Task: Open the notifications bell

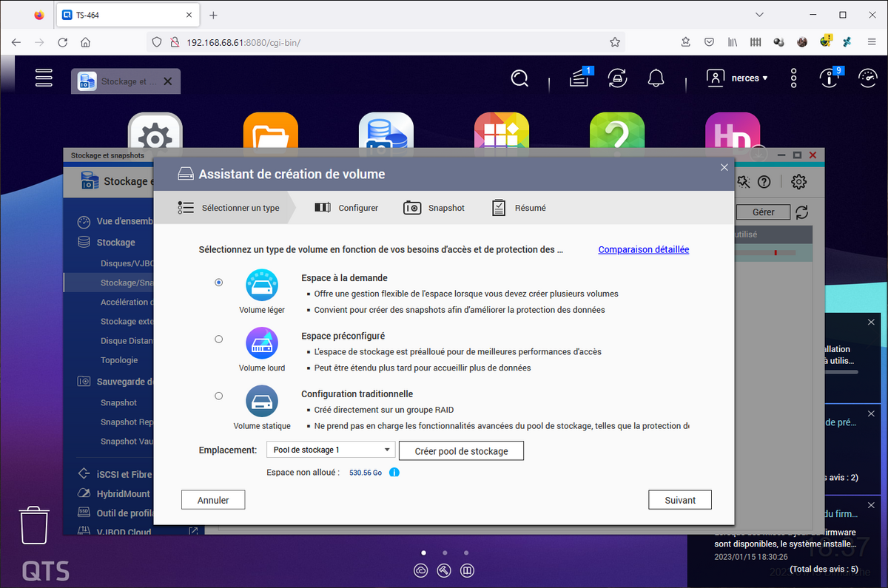Action: pos(656,78)
